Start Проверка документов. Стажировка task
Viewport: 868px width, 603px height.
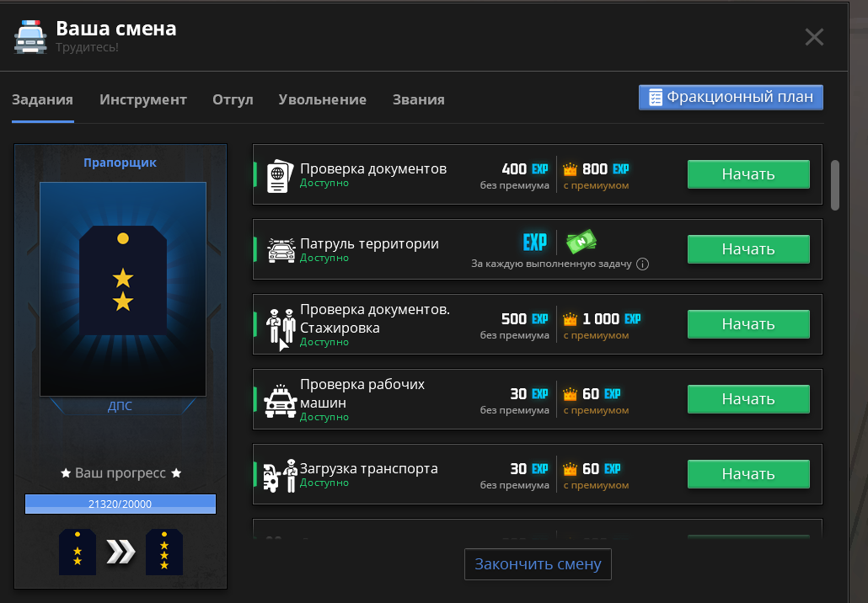coord(748,324)
